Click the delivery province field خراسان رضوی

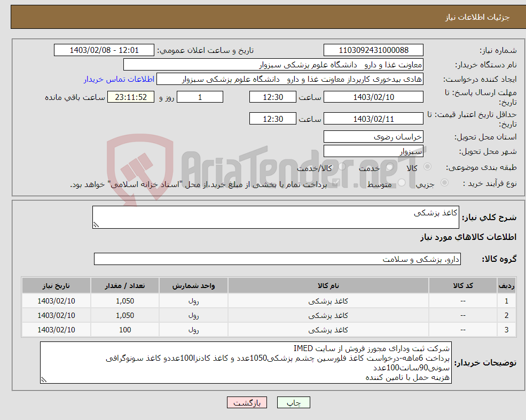coord(373,137)
